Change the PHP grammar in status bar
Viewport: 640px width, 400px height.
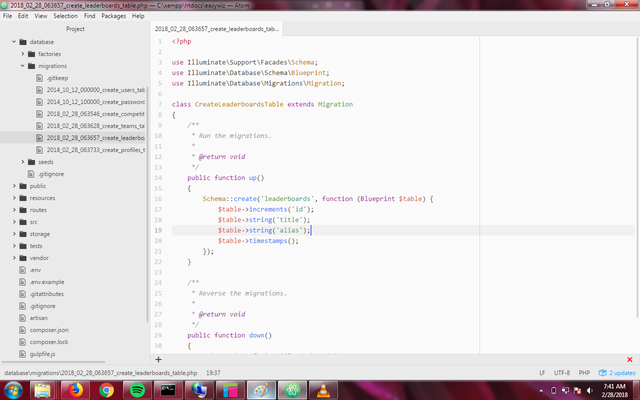[584, 371]
